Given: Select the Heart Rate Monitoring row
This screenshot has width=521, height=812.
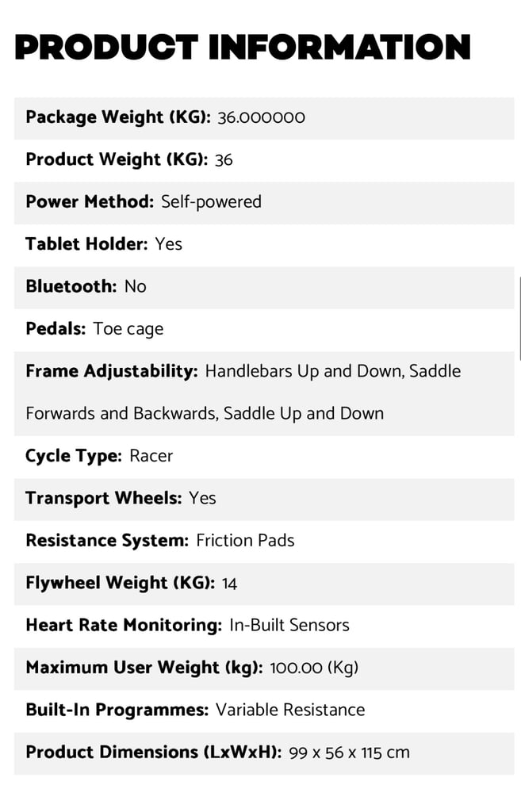Looking at the screenshot, I should [x=264, y=627].
